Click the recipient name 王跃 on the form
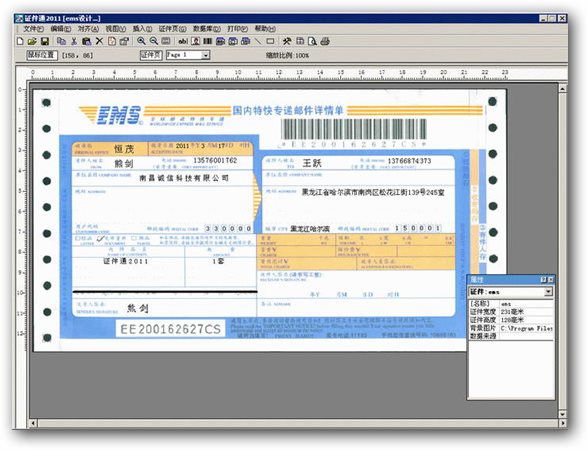The height and width of the screenshot is (450, 588). 312,163
